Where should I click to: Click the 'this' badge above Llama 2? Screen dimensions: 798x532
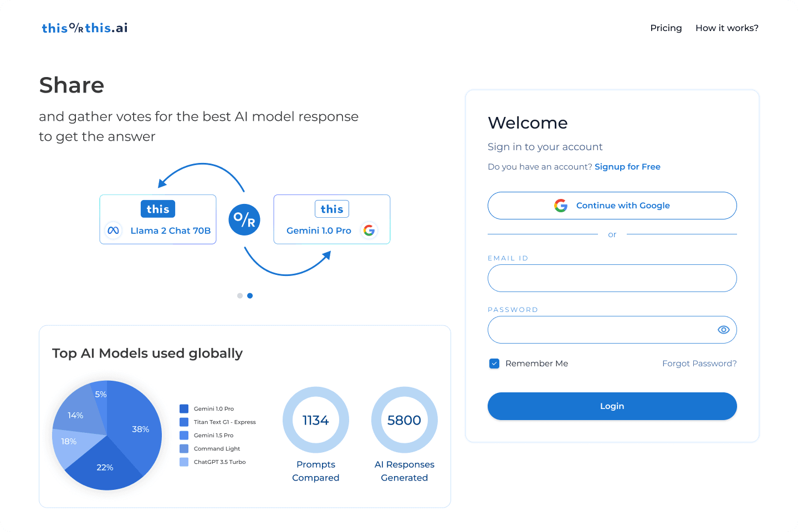click(158, 209)
